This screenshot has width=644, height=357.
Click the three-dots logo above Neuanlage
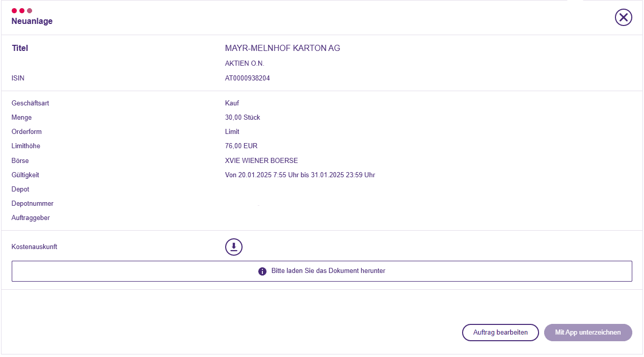(x=22, y=11)
